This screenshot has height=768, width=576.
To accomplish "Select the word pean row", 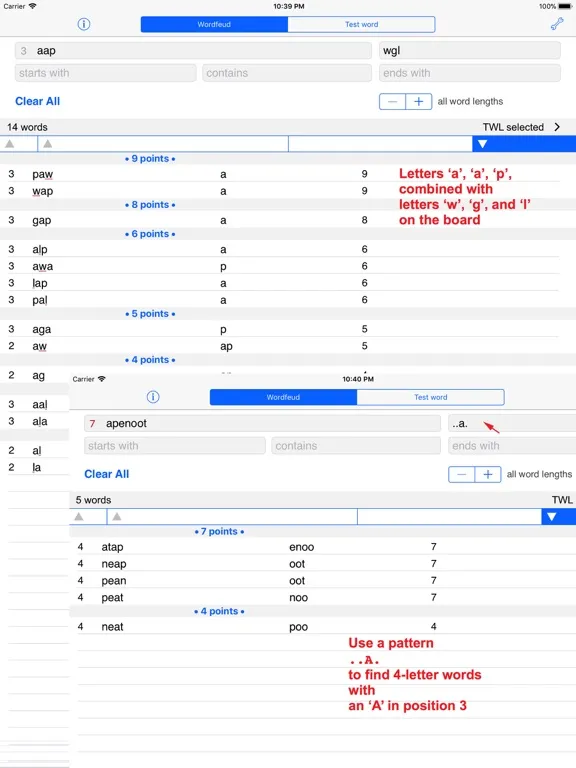I will 323,580.
